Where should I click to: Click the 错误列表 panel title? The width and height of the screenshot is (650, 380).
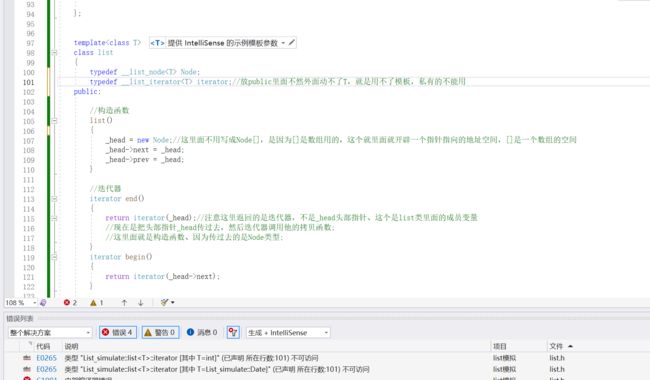[x=20, y=319]
